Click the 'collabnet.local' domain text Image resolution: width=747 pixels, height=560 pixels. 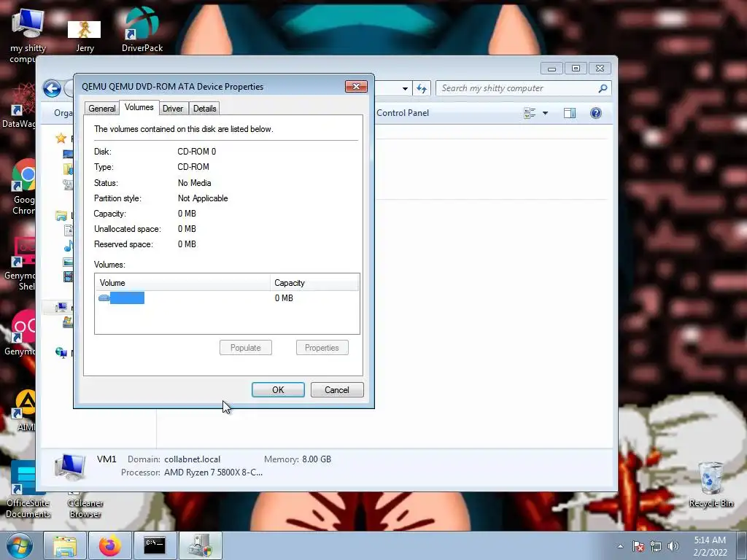(x=193, y=459)
